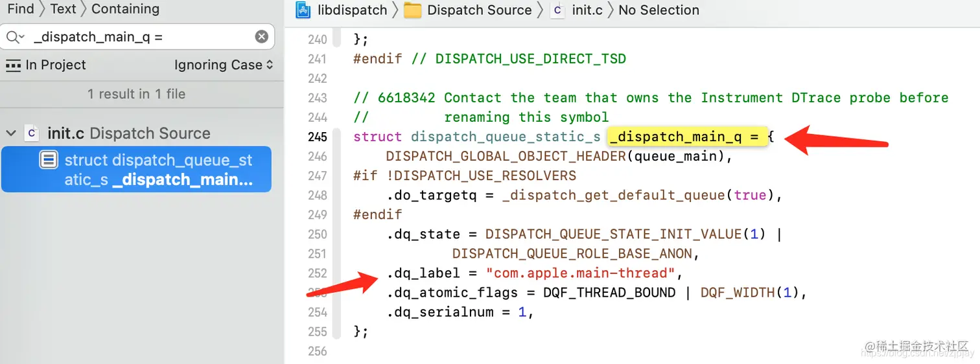Click line number 245 in the gutter
980x364 pixels.
pyautogui.click(x=317, y=137)
